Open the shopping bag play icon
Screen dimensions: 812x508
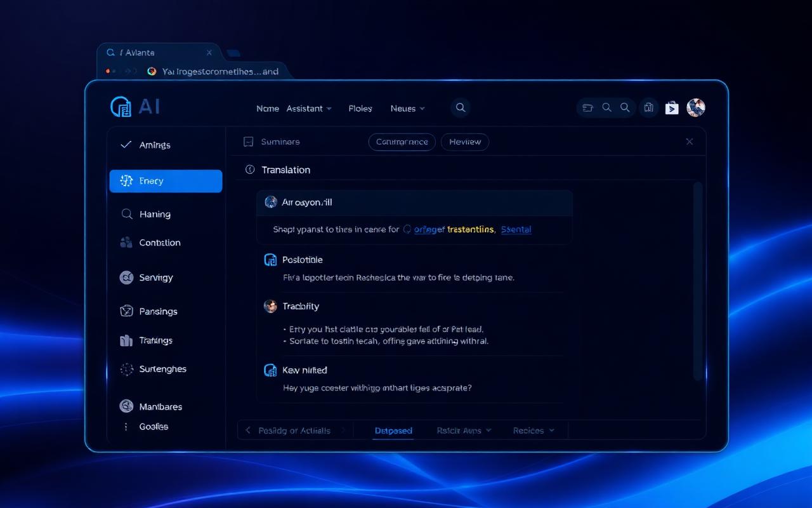pyautogui.click(x=672, y=108)
